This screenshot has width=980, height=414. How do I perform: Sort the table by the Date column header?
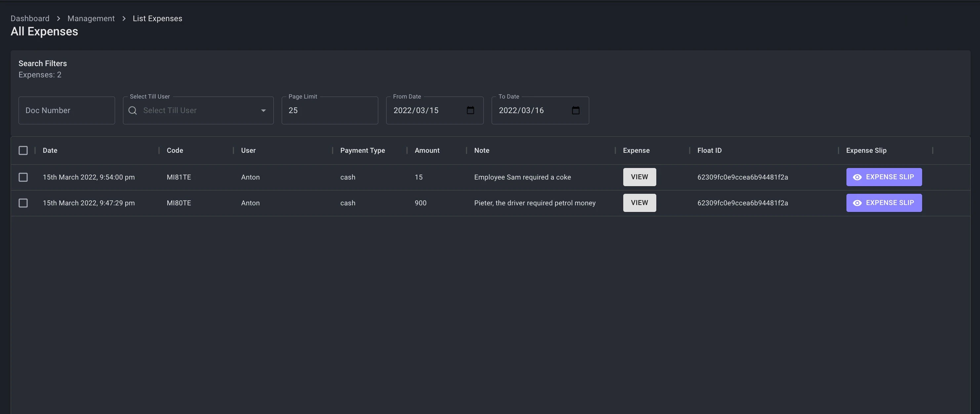coord(50,151)
